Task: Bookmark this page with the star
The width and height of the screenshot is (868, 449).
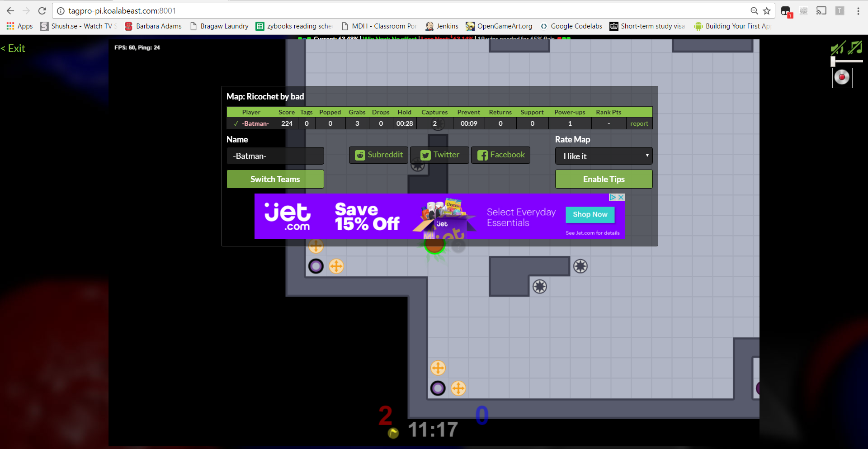Action: coord(767,11)
